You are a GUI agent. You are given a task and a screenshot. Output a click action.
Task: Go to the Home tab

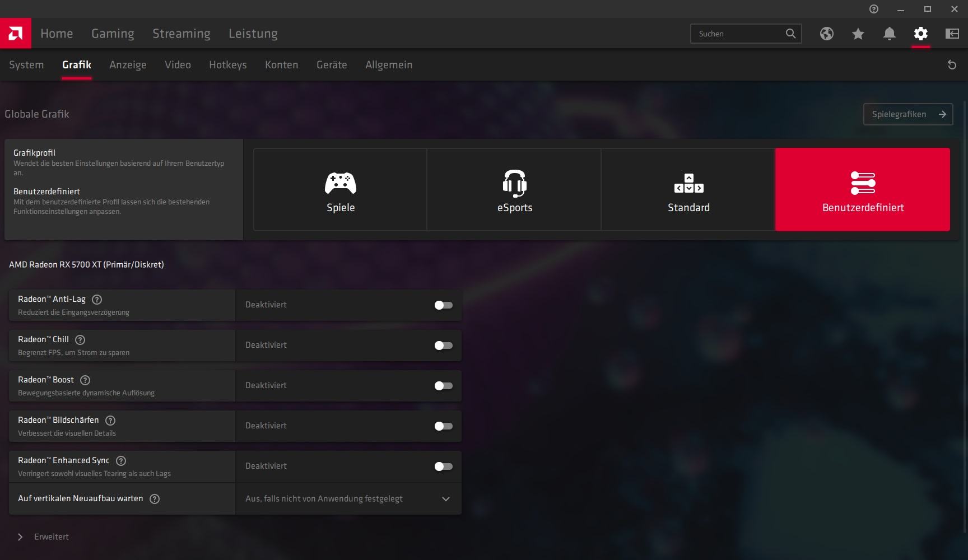pos(57,34)
